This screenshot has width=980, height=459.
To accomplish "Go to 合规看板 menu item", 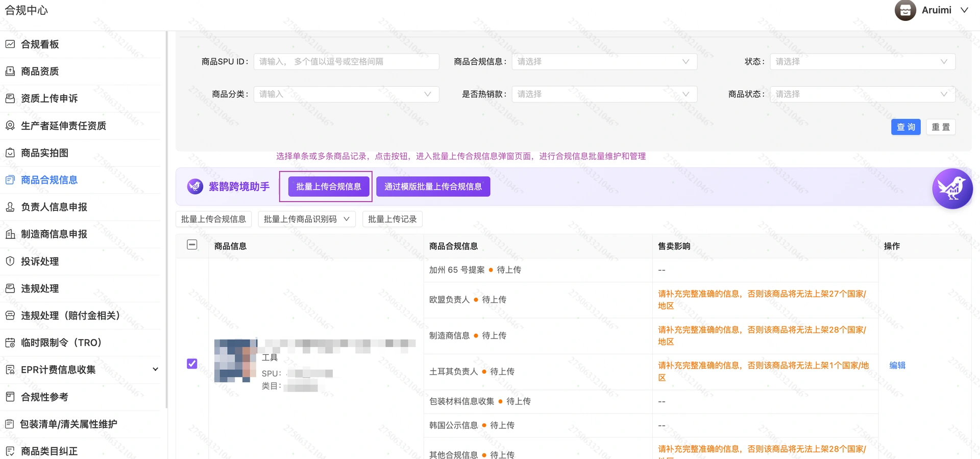I will (x=40, y=44).
